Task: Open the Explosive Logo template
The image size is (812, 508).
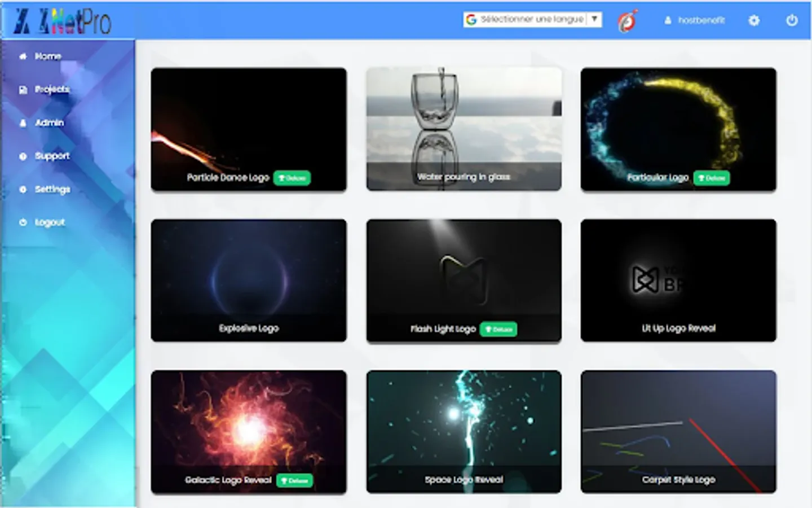Action: [249, 280]
